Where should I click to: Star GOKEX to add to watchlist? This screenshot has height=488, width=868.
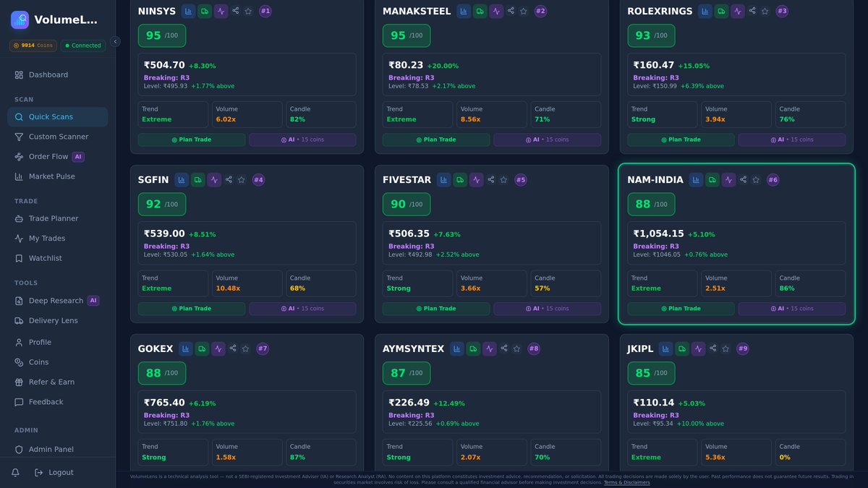[245, 348]
